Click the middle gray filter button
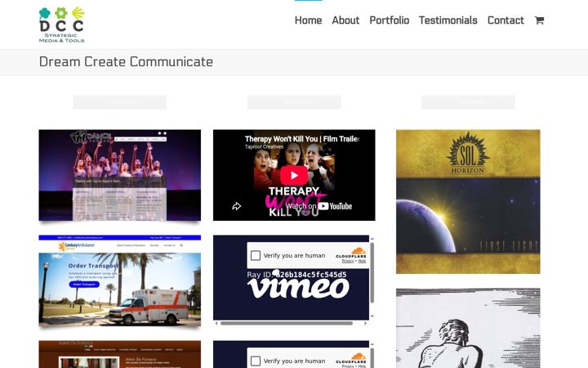Viewport: 588px width, 368px height. tap(294, 102)
